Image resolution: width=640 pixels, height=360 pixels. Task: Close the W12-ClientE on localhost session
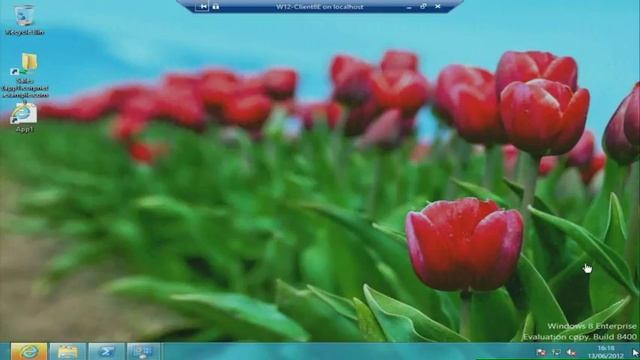[438, 7]
